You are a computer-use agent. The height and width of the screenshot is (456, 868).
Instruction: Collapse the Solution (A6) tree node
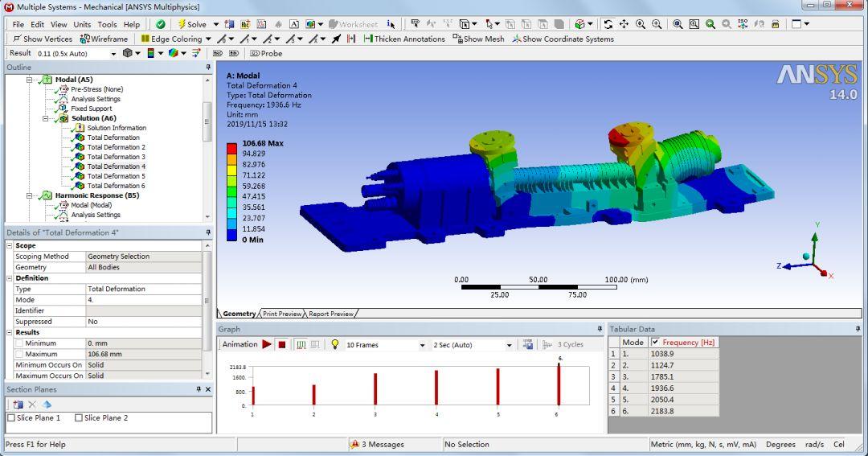pos(45,118)
